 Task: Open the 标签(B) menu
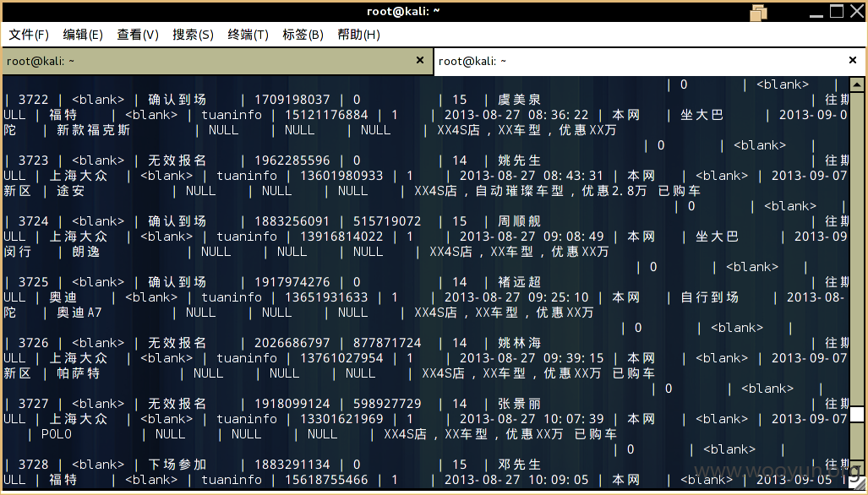pos(303,35)
